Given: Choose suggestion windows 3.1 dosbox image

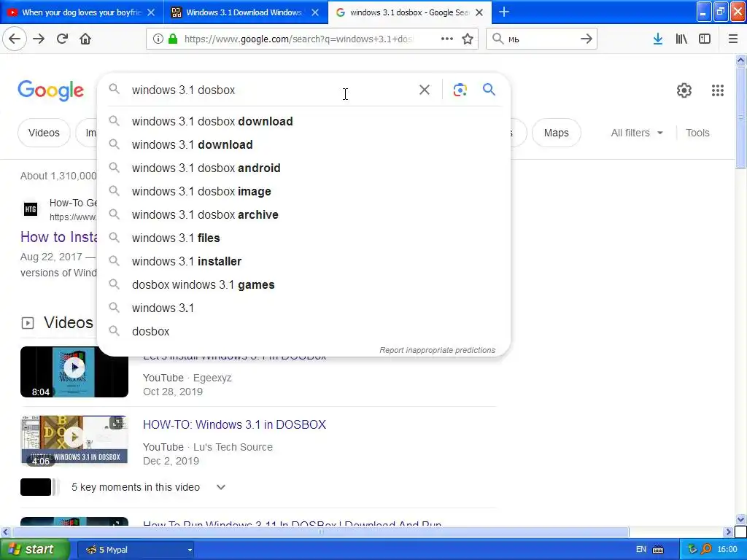Looking at the screenshot, I should [303, 192].
